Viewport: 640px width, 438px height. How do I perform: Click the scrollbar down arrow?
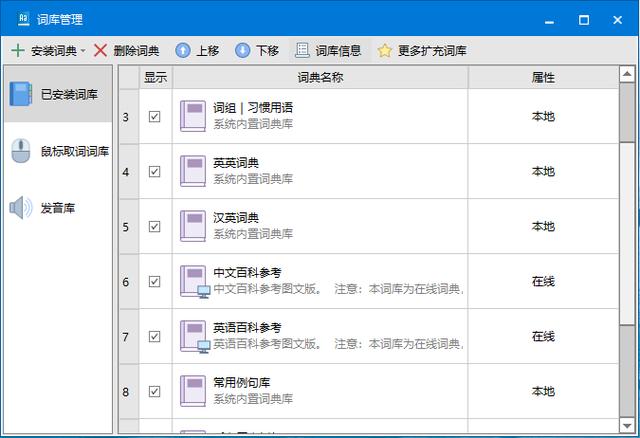pos(627,426)
